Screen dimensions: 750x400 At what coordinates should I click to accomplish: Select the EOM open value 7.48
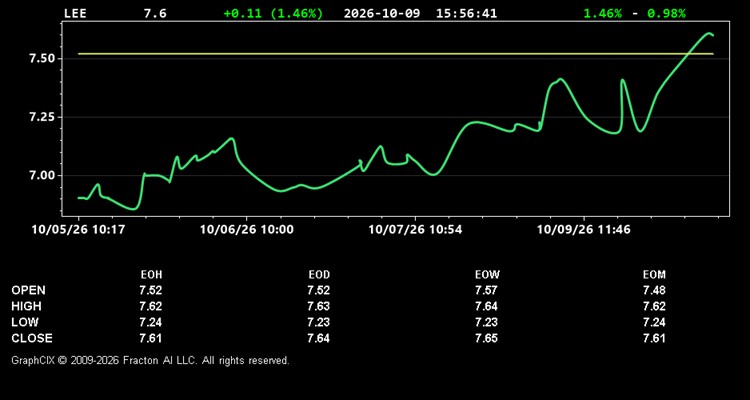[654, 290]
